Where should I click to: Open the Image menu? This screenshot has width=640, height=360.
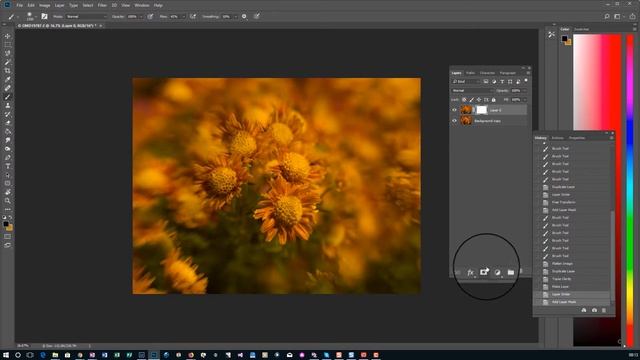44,5
